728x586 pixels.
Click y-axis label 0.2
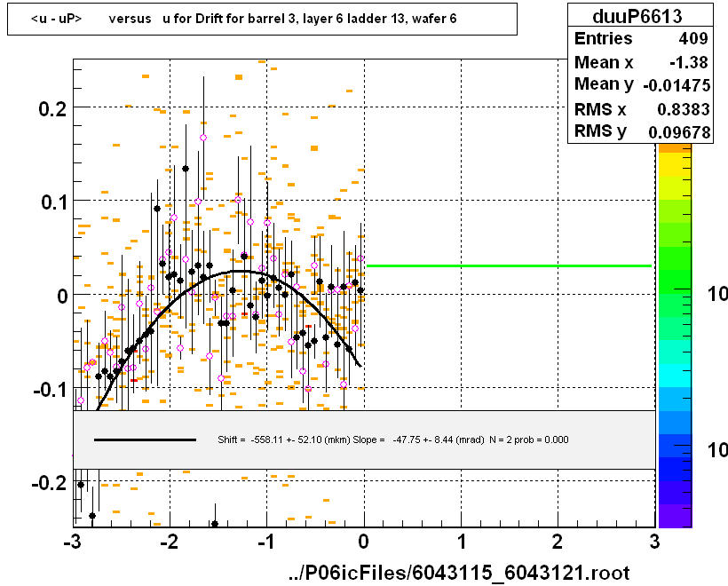pos(53,109)
